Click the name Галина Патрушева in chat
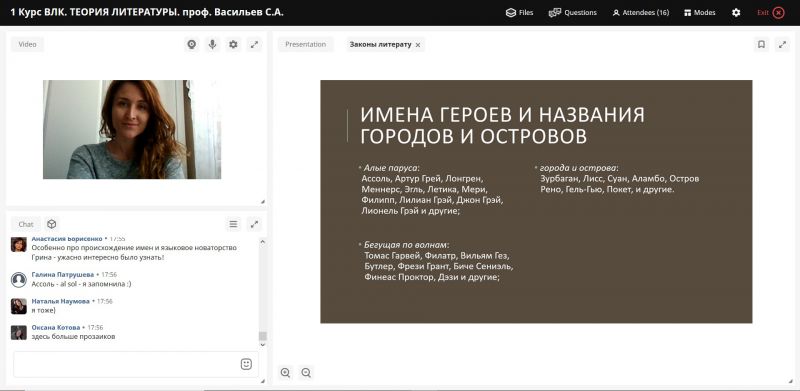The width and height of the screenshot is (800, 391). (x=63, y=274)
